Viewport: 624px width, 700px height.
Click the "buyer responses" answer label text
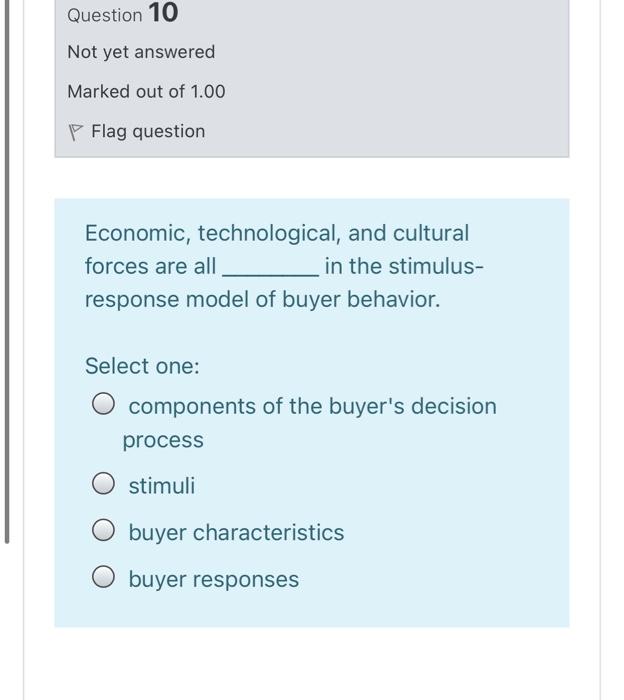tap(213, 579)
